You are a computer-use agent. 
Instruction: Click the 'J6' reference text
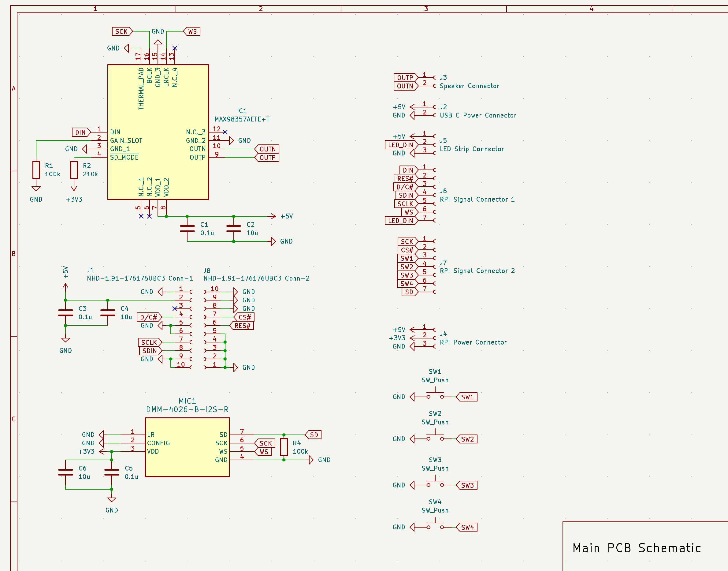(x=443, y=191)
